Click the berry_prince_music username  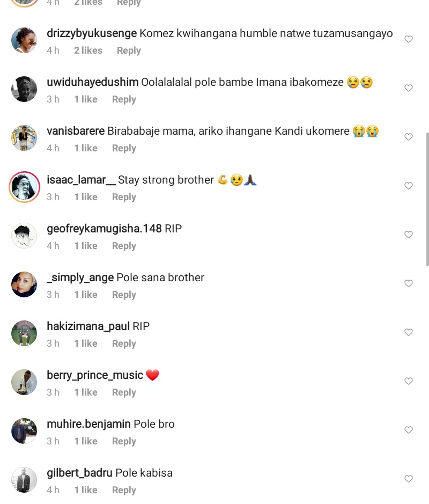[95, 375]
